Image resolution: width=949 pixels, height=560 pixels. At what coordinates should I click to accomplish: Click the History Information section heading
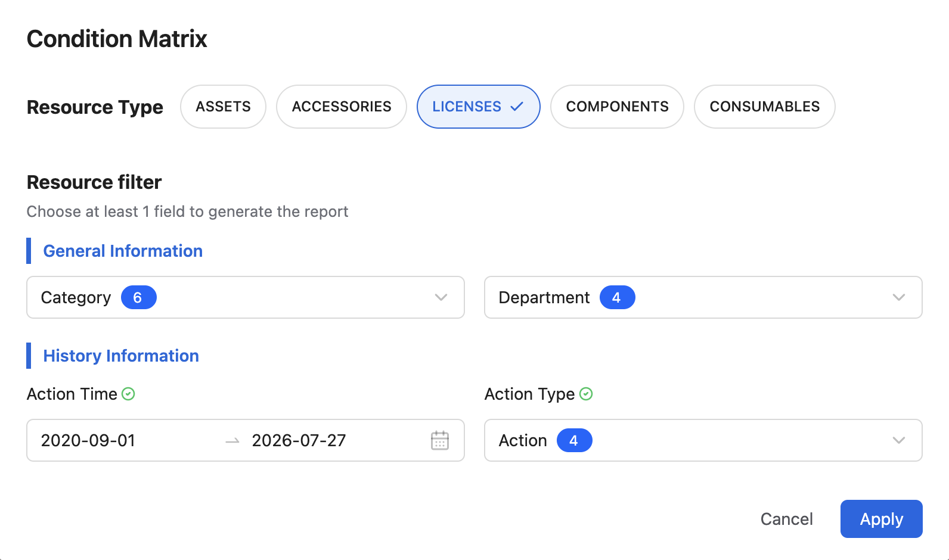click(121, 356)
